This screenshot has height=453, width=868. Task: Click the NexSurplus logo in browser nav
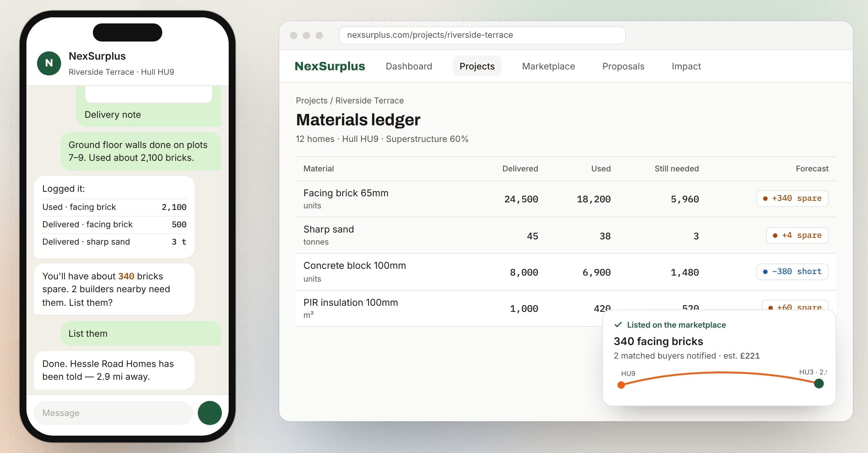click(x=330, y=66)
